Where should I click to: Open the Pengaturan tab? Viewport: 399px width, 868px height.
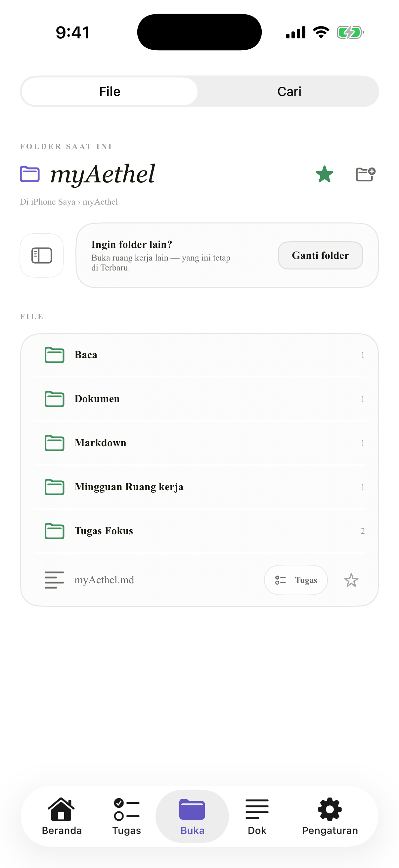pyautogui.click(x=330, y=816)
